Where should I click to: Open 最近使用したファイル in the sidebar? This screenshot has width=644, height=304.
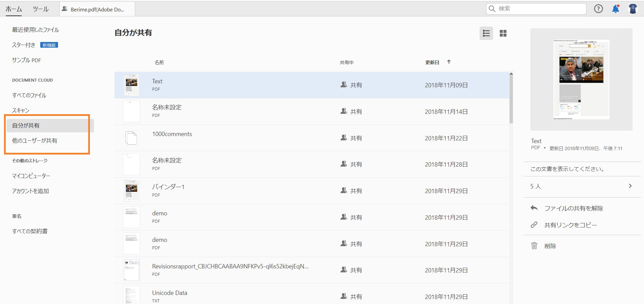pos(36,30)
